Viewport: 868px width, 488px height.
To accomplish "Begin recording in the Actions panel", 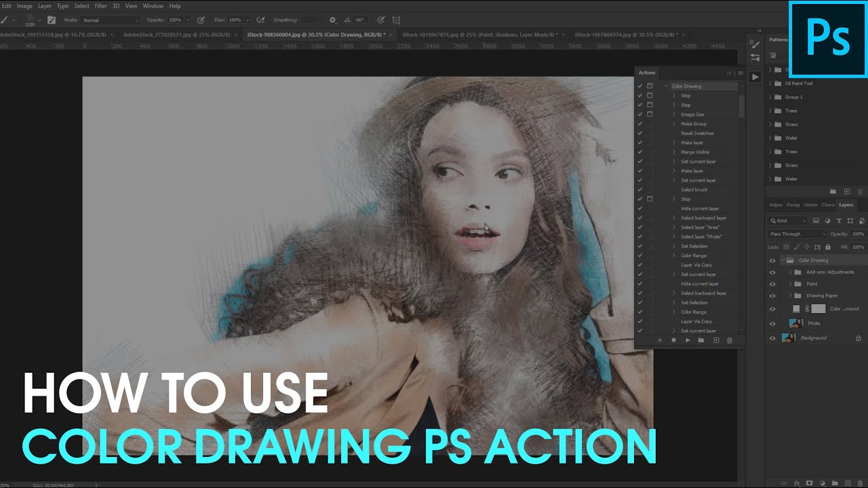I will pos(673,340).
